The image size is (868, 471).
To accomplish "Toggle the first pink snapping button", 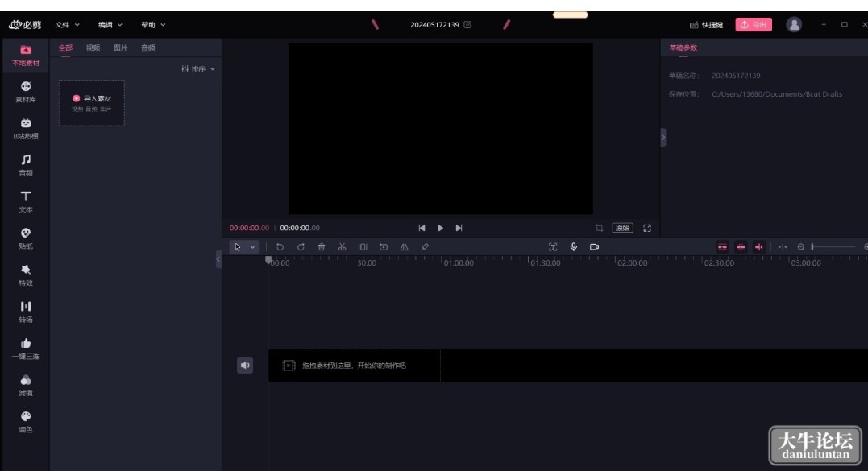I will pyautogui.click(x=722, y=247).
